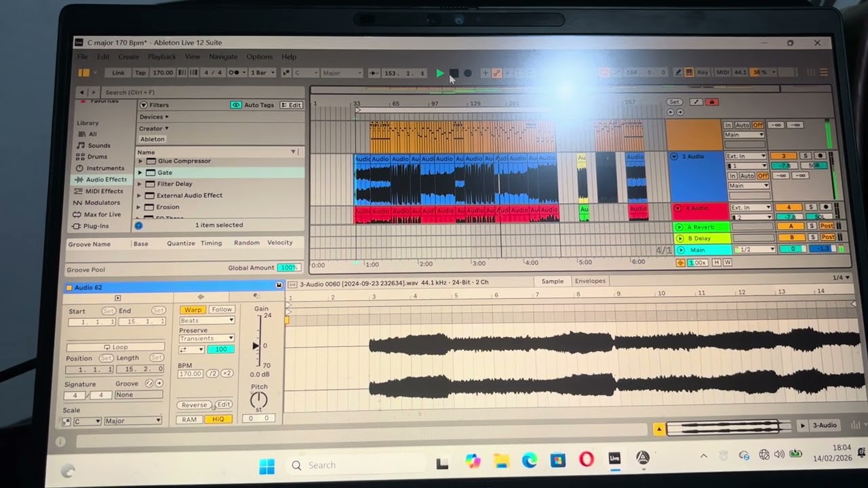The width and height of the screenshot is (868, 488).
Task: Click the Global Amount 100% groove field
Action: pos(289,268)
